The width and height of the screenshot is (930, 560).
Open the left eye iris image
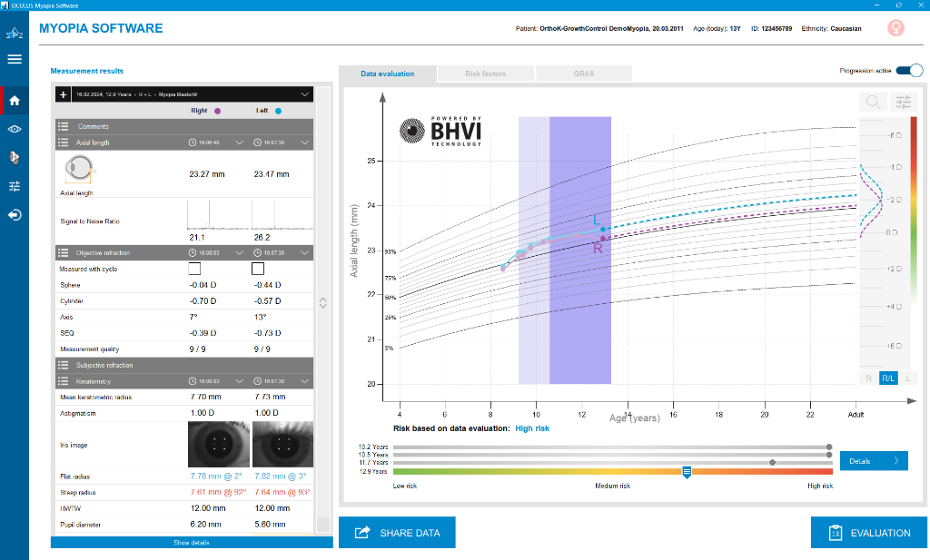click(283, 445)
